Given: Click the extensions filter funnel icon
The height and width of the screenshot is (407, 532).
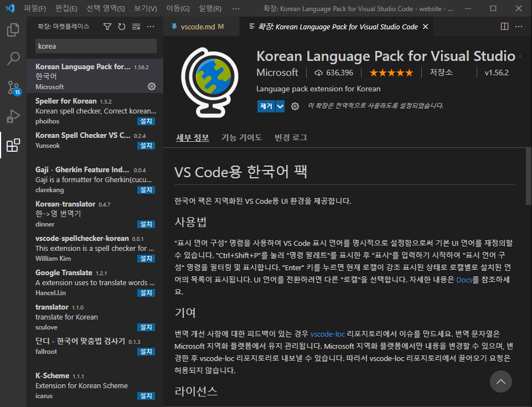Looking at the screenshot, I should tap(107, 27).
